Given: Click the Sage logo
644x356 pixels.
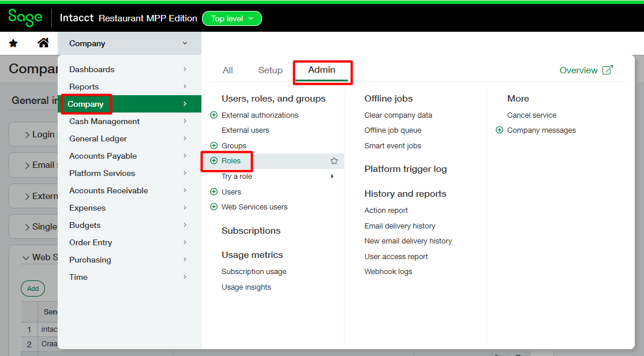Looking at the screenshot, I should [x=25, y=18].
